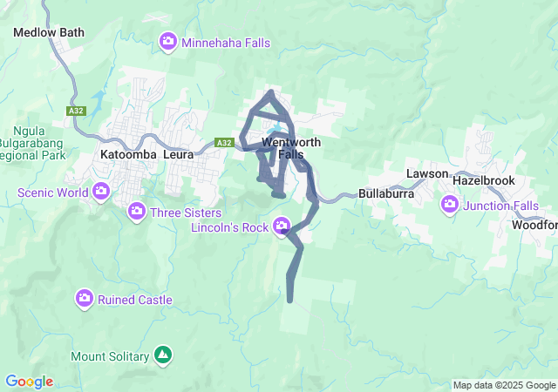Click the Medlow Bath place label
The image size is (558, 392).
click(x=49, y=32)
